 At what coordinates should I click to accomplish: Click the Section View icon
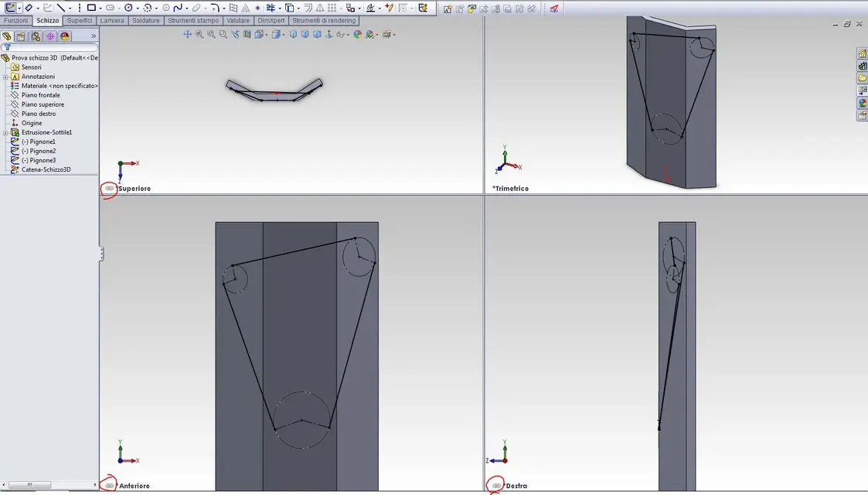pyautogui.click(x=247, y=34)
